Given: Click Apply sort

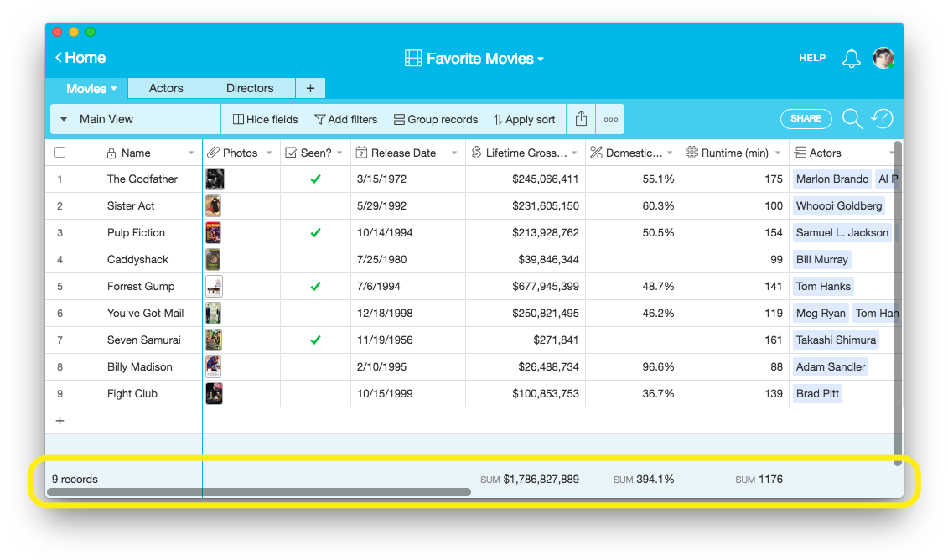Looking at the screenshot, I should click(524, 119).
